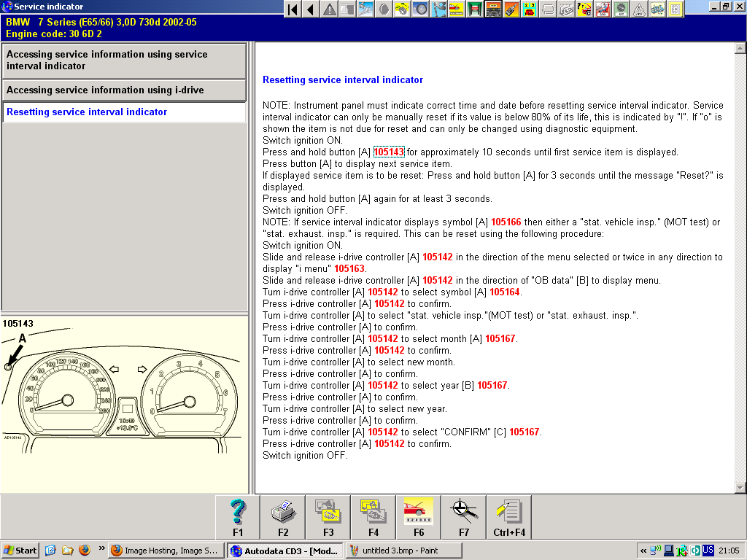This screenshot has height=560, width=747.
Task: Click the instrument cluster illustration 105143
Action: [124, 404]
